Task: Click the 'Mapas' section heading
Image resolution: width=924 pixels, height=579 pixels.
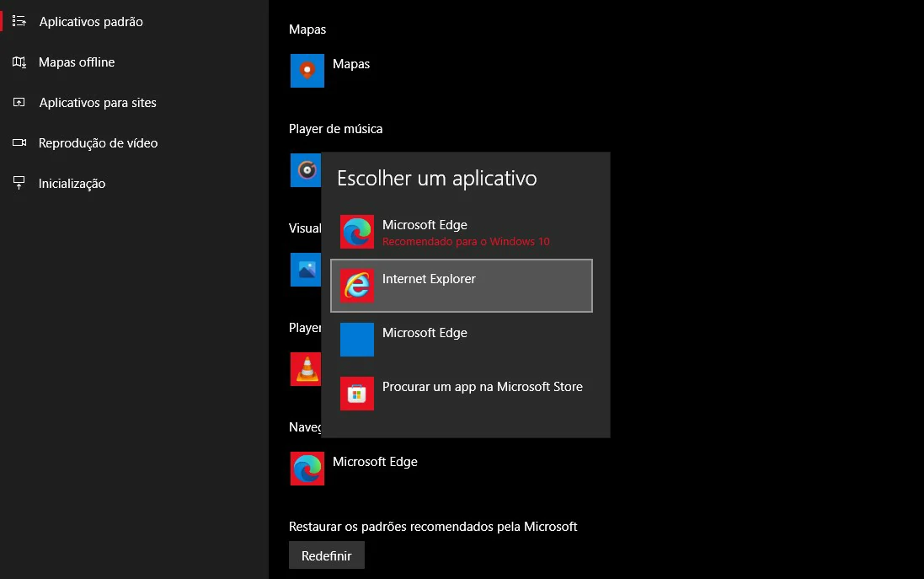Action: tap(307, 29)
